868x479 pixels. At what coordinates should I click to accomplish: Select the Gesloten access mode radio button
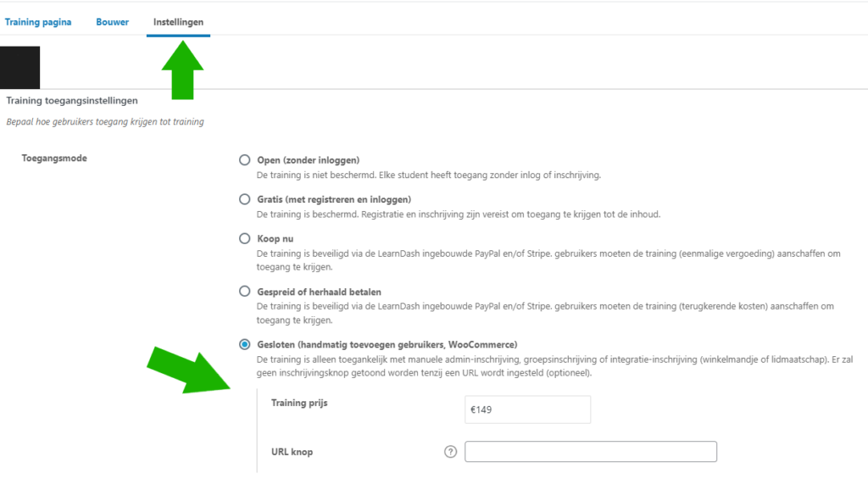[x=245, y=344]
